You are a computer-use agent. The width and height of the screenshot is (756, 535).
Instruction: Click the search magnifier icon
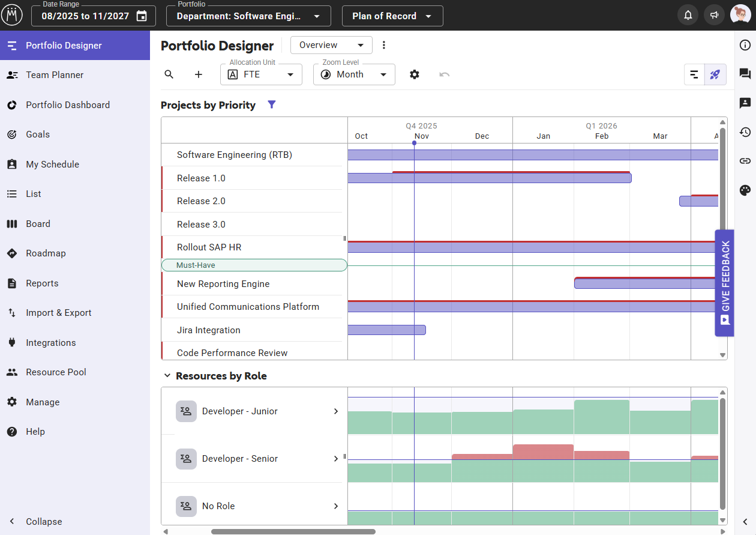[169, 74]
